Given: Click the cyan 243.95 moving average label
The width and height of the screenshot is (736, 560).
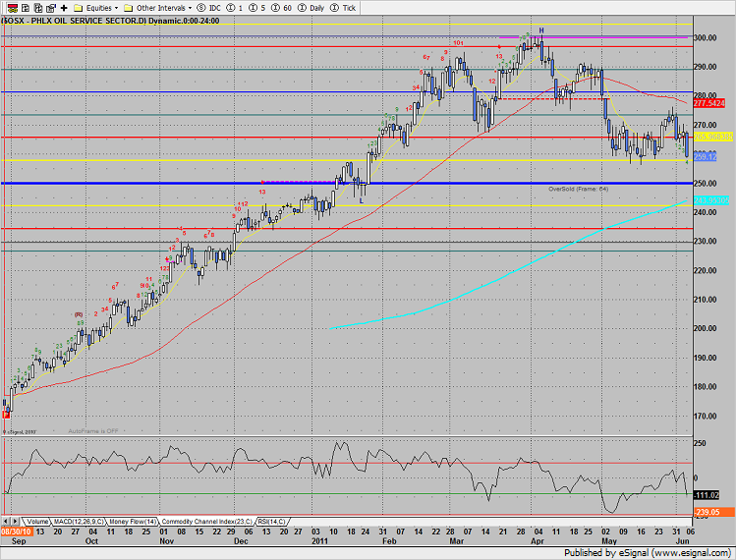Looking at the screenshot, I should point(711,200).
